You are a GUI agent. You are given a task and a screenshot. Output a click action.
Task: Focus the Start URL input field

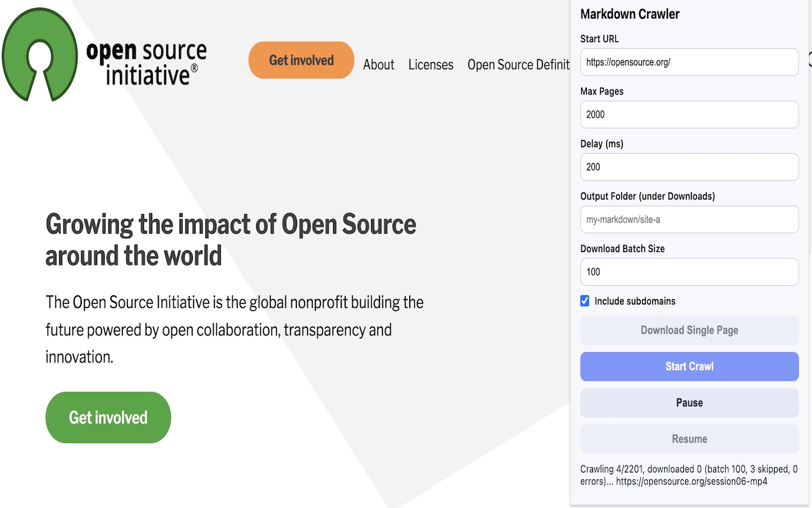[x=690, y=62]
